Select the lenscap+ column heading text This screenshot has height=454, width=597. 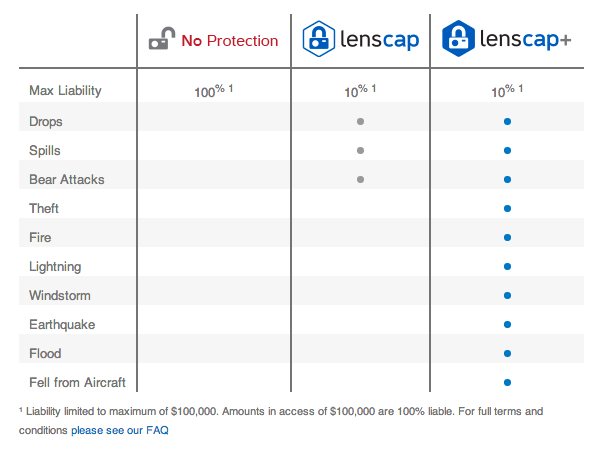(525, 39)
